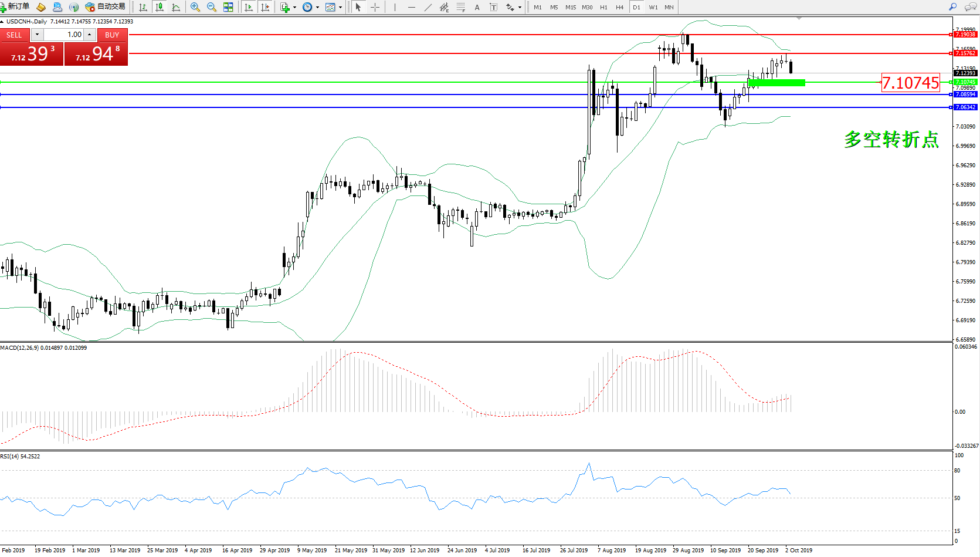This screenshot has height=557, width=980.
Task: Click the zoom out magnifier icon
Action: pyautogui.click(x=212, y=7)
